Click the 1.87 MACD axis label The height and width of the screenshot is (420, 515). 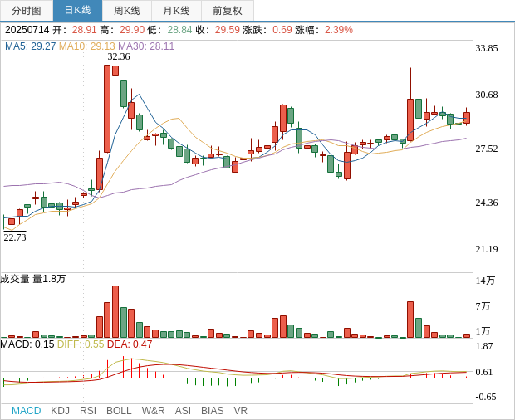point(484,346)
